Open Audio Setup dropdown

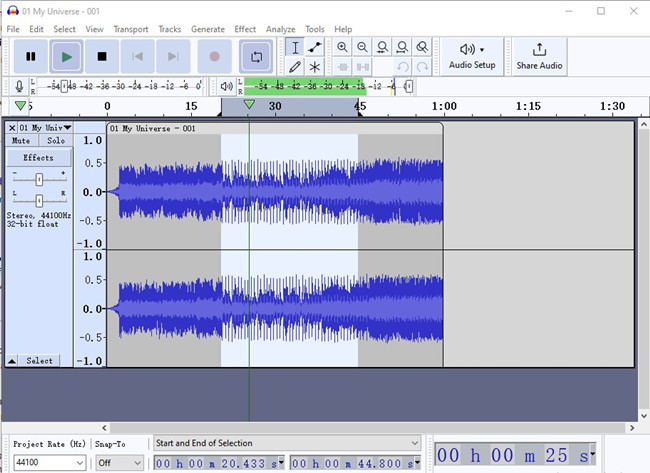[472, 56]
